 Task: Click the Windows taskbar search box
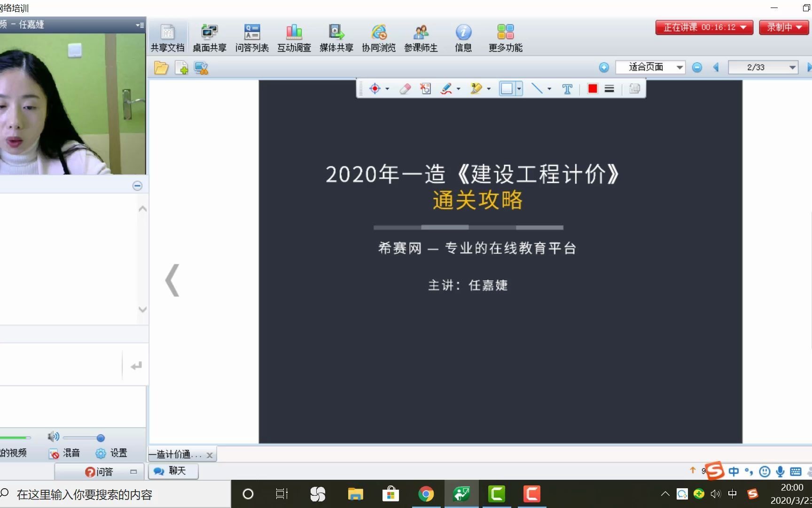115,494
